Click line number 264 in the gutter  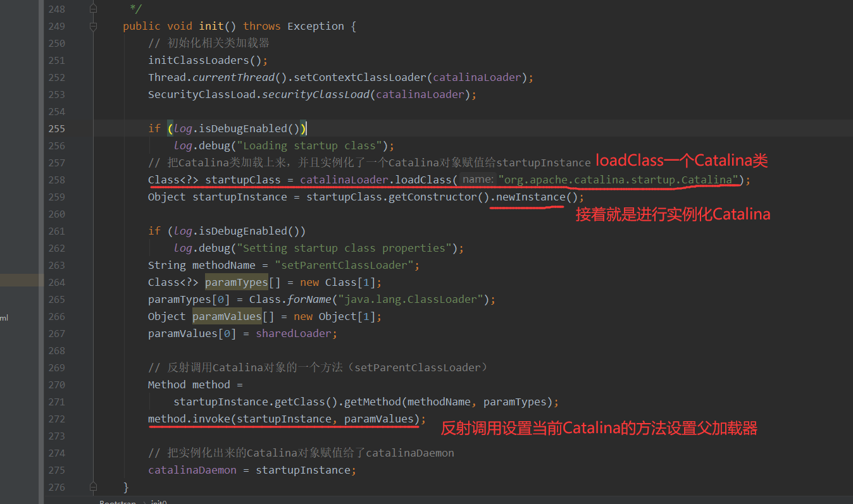(56, 282)
